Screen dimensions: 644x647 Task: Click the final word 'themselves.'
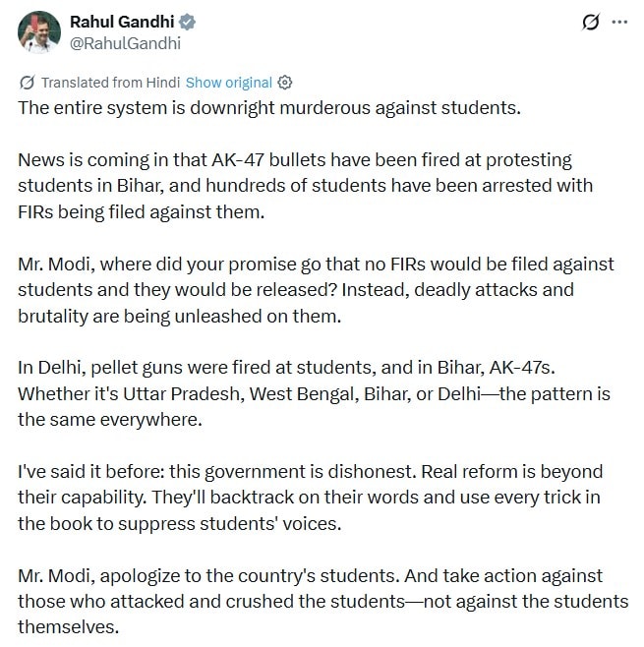click(69, 627)
